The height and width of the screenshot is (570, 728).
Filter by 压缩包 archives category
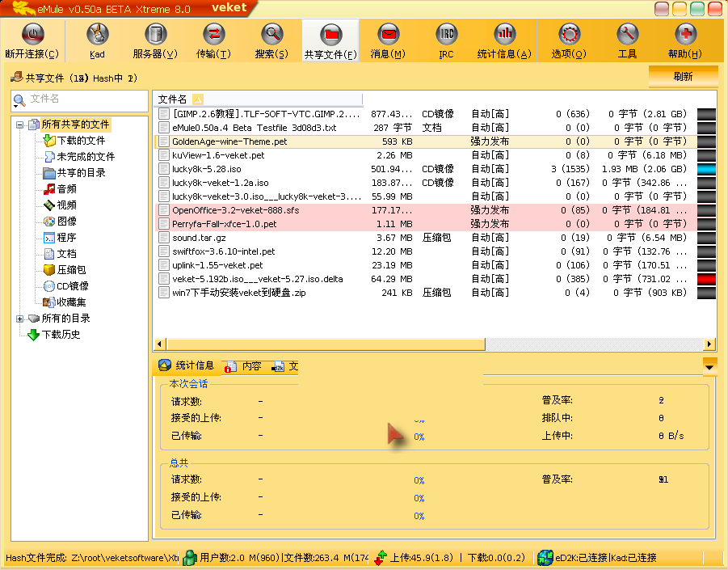tap(65, 270)
